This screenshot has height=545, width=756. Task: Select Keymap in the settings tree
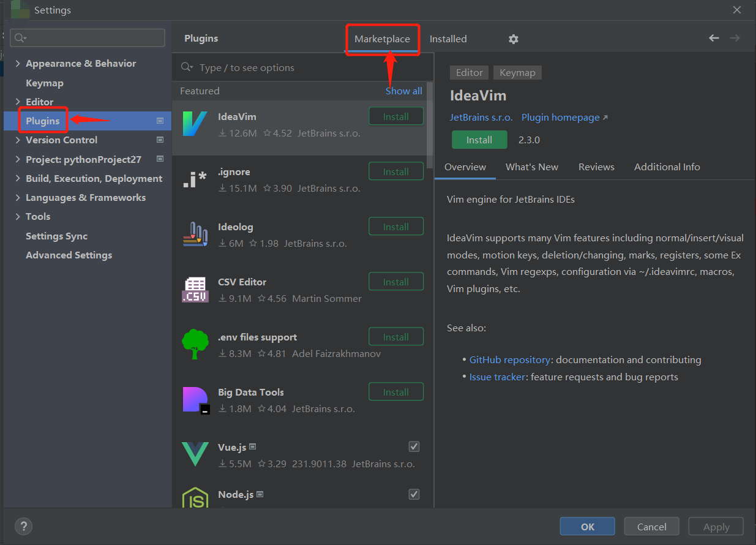pos(45,83)
